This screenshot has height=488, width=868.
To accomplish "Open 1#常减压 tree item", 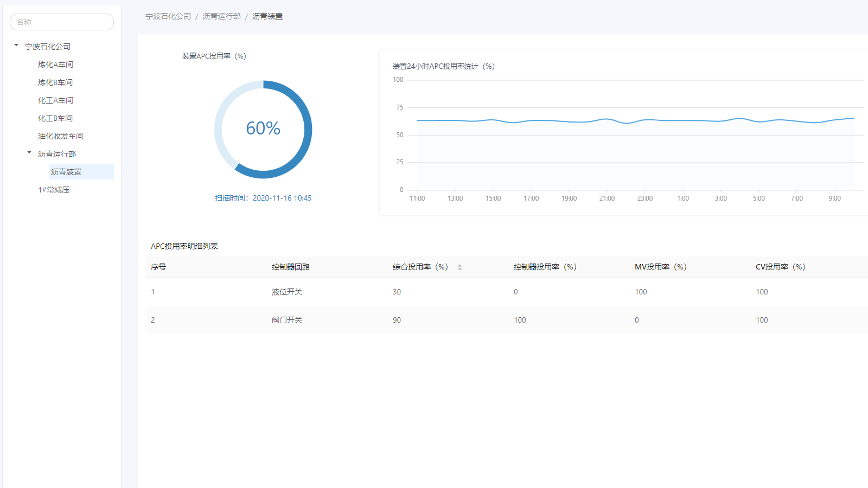I will click(54, 190).
